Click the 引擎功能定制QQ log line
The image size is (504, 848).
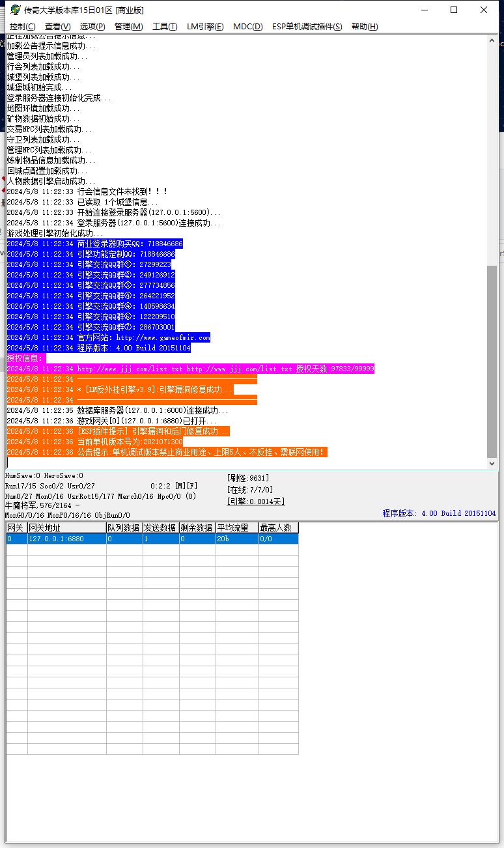click(x=91, y=254)
